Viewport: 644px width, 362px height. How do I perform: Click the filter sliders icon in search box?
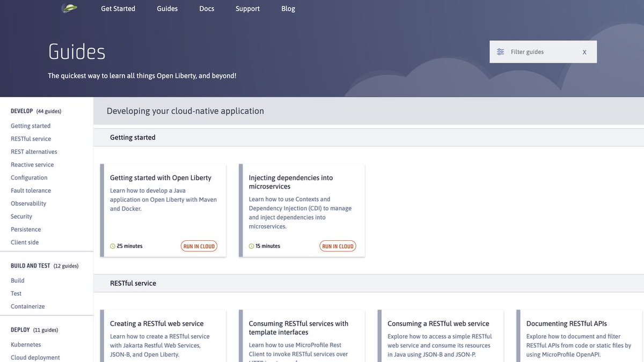(500, 52)
